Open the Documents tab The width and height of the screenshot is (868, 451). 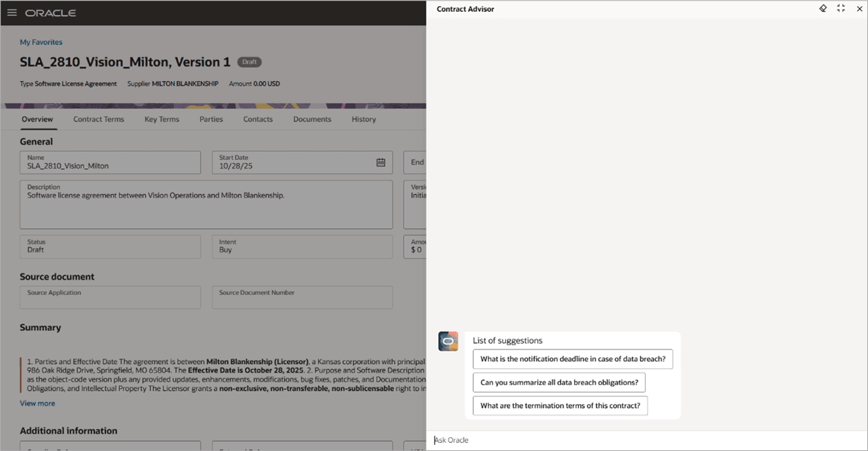coord(312,119)
